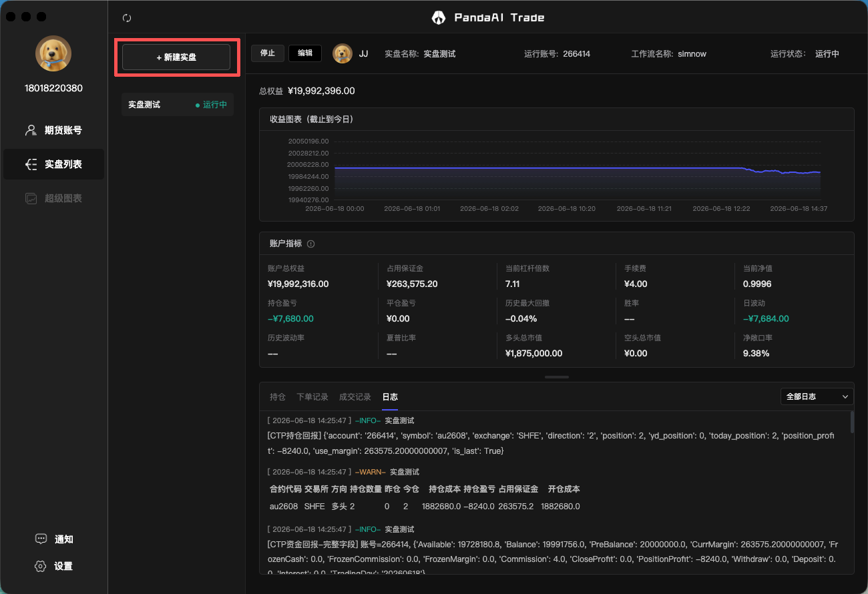This screenshot has width=868, height=594.
Task: Click the PandaAI panda logo
Action: click(x=438, y=17)
